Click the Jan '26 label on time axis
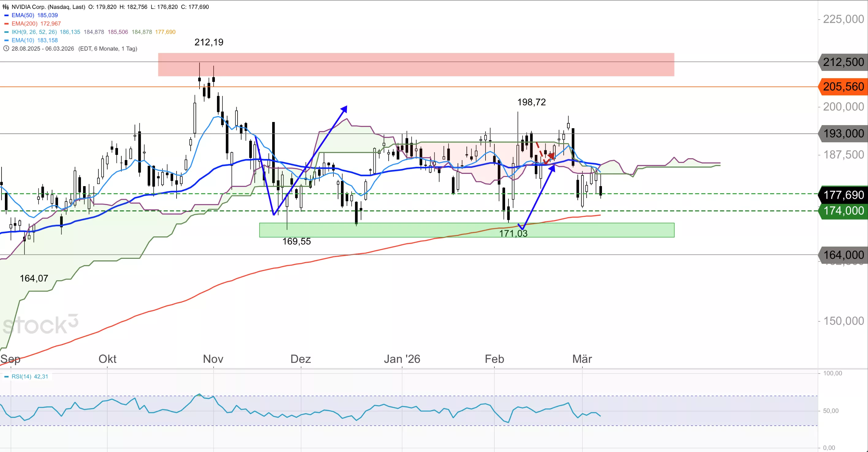Image resolution: width=868 pixels, height=452 pixels. pyautogui.click(x=402, y=359)
